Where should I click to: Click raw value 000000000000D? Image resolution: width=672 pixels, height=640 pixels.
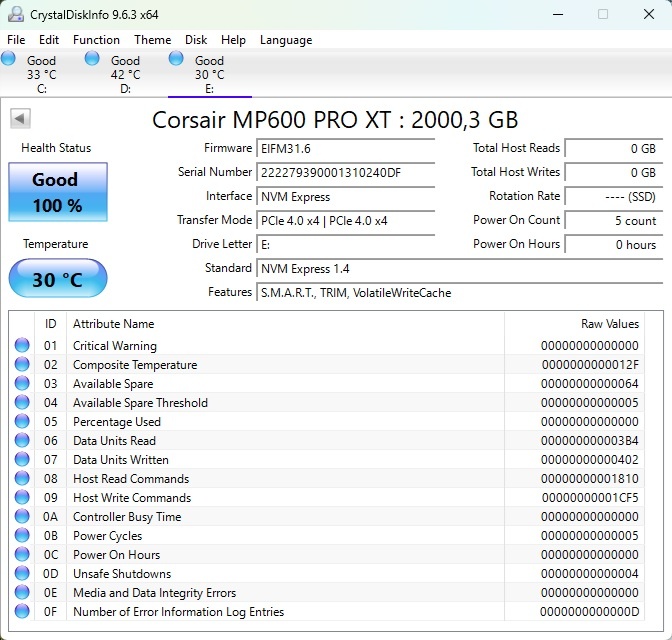[x=590, y=612]
